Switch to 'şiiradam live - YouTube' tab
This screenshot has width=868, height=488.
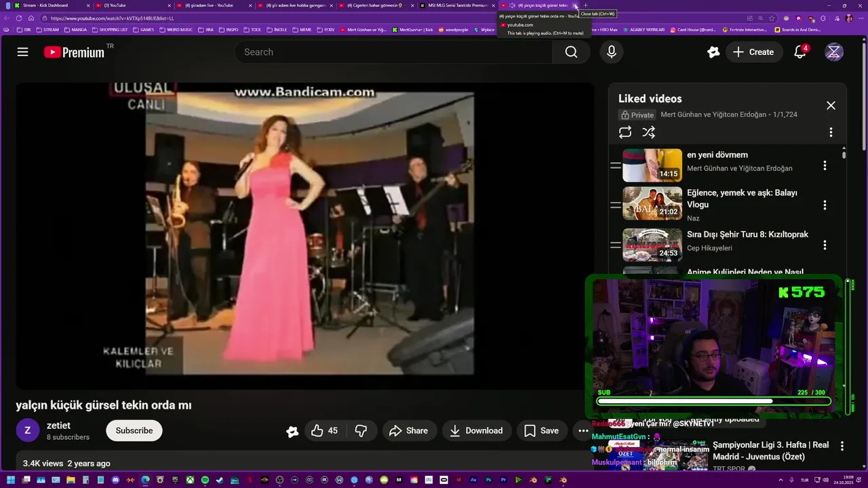pos(214,5)
